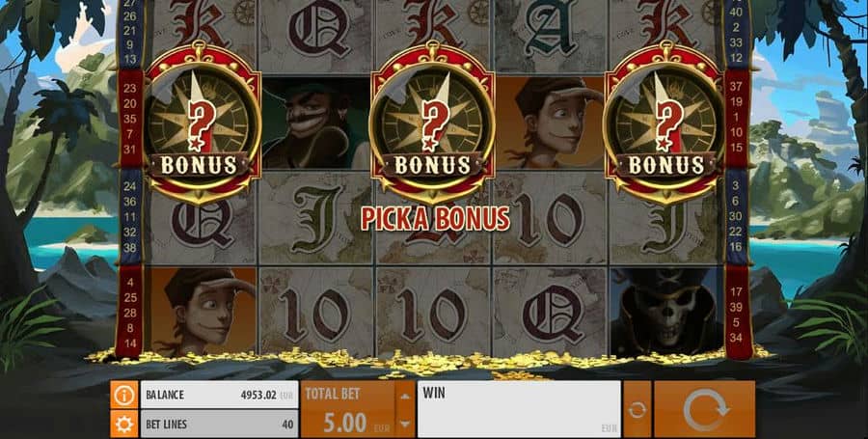The height and width of the screenshot is (439, 868).
Task: Click the Win amount display box
Action: (518, 409)
